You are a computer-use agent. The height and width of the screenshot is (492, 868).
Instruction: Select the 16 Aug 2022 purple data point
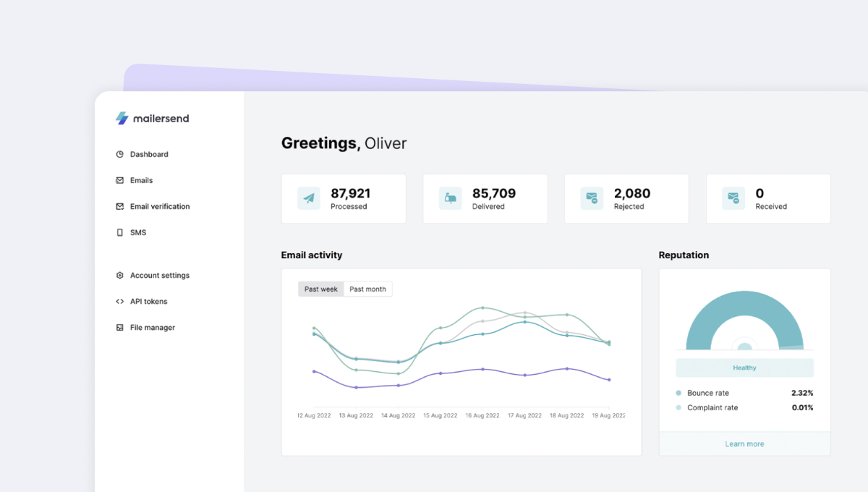tap(482, 369)
